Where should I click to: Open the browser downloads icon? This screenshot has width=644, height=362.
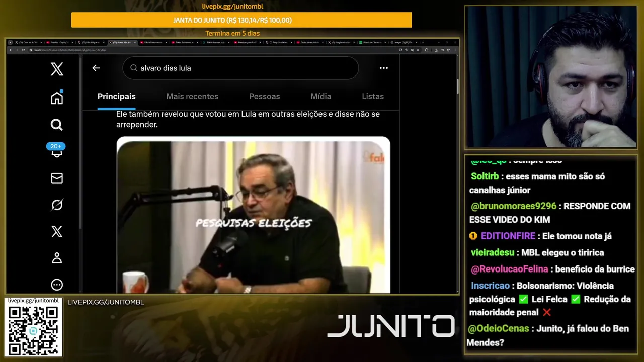[436, 50]
